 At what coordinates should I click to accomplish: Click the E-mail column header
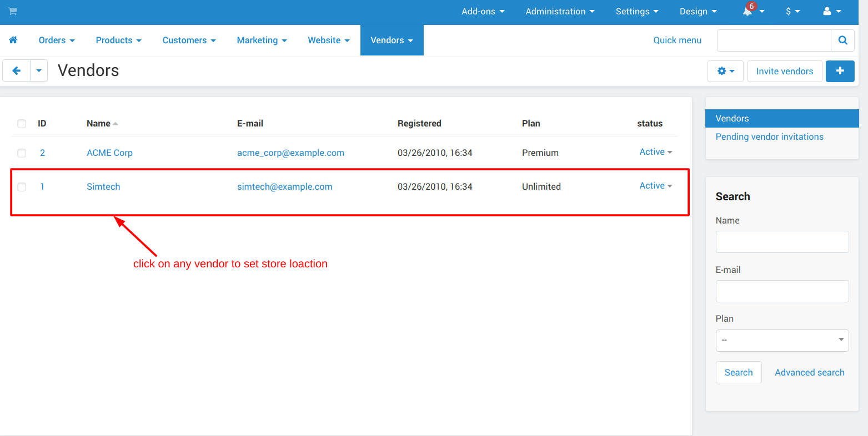coord(250,123)
